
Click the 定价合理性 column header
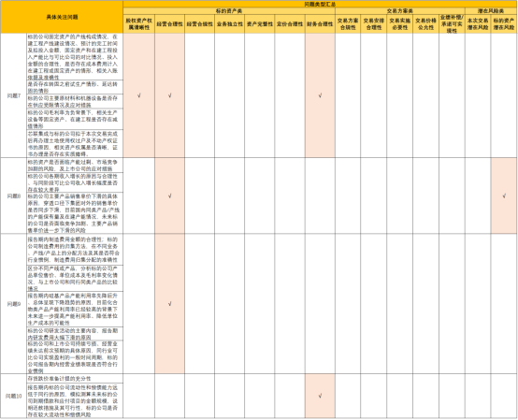pyautogui.click(x=290, y=24)
